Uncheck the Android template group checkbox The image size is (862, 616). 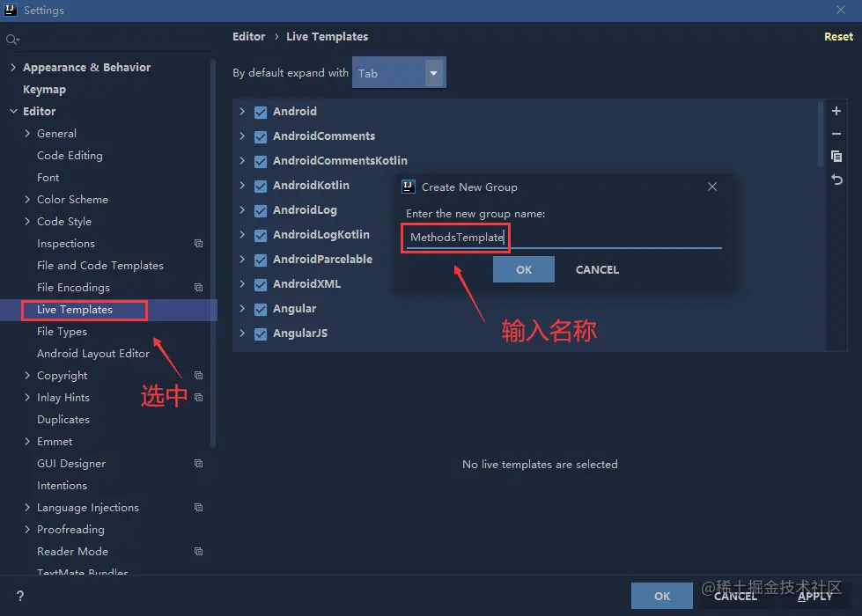(260, 111)
